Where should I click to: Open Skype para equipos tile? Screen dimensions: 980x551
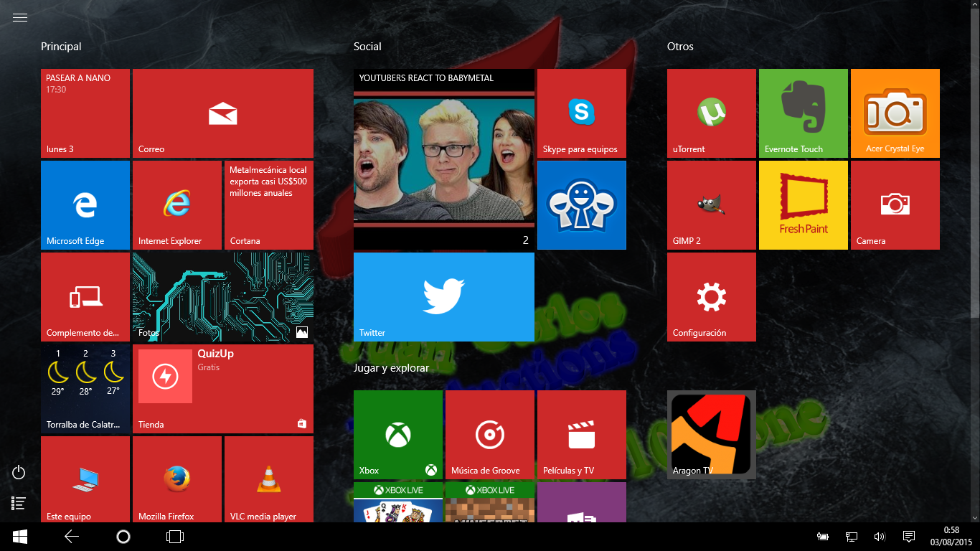click(x=582, y=113)
